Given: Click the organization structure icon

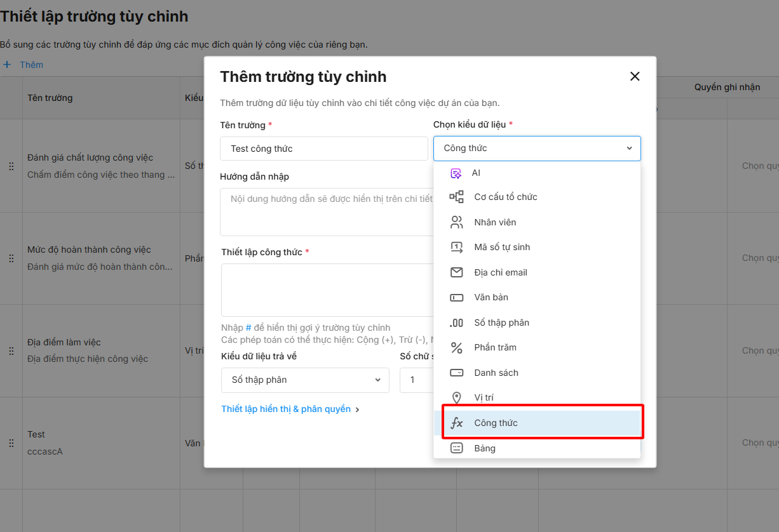Looking at the screenshot, I should (x=456, y=197).
